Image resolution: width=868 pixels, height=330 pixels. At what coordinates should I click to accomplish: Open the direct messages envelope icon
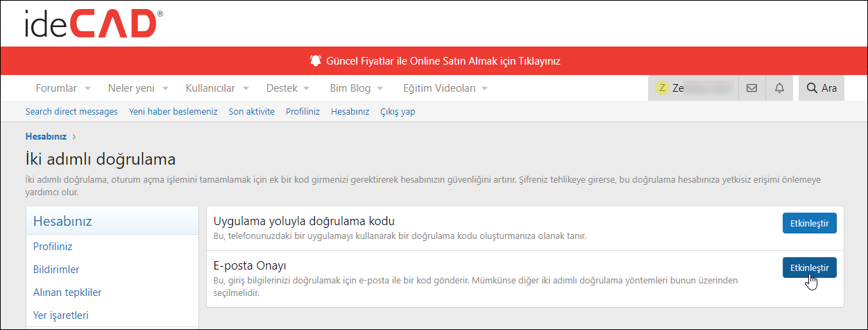pos(751,88)
